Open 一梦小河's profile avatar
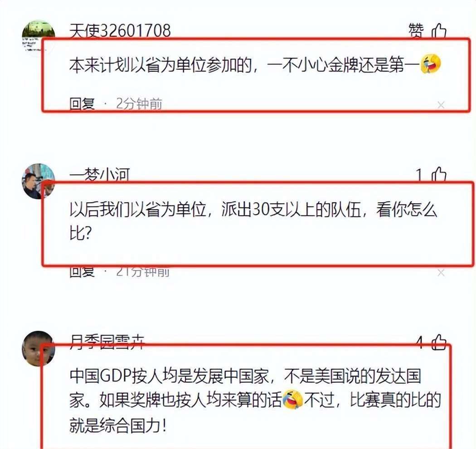The height and width of the screenshot is (449, 476). click(x=39, y=181)
